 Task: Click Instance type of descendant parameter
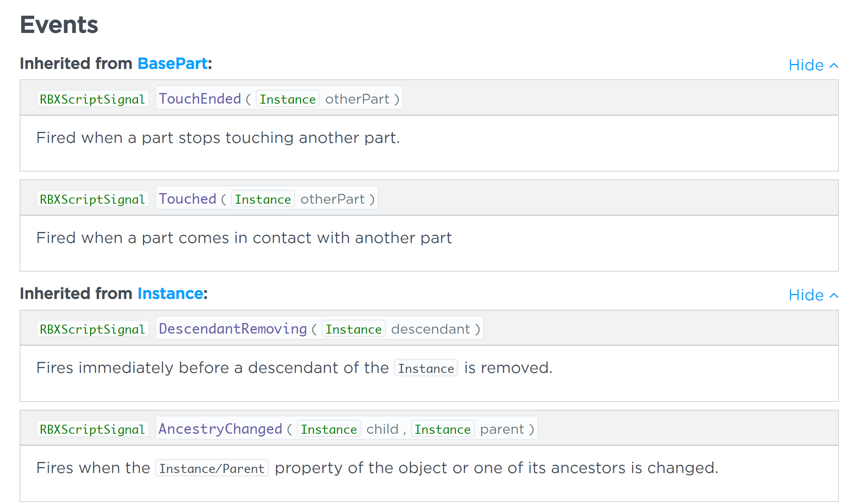pyautogui.click(x=354, y=329)
